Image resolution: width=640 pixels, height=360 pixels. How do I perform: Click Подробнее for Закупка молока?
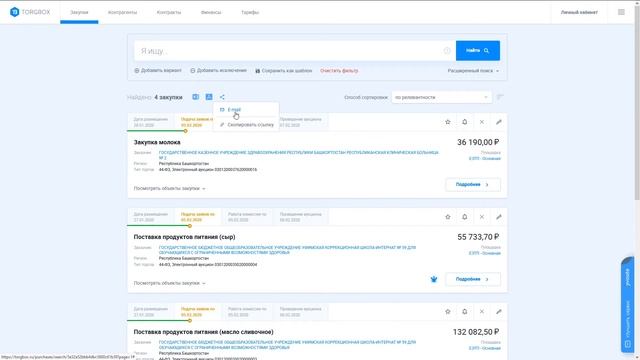click(x=473, y=184)
